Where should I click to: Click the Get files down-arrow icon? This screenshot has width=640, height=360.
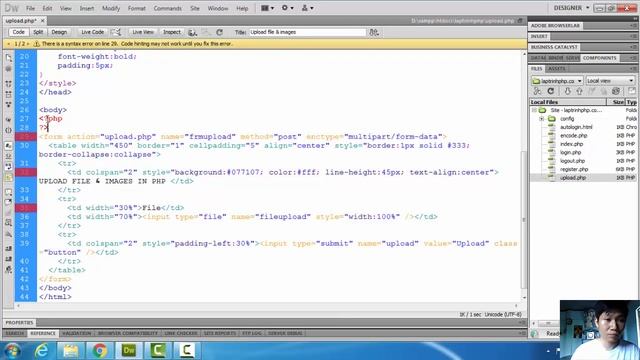(x=567, y=91)
